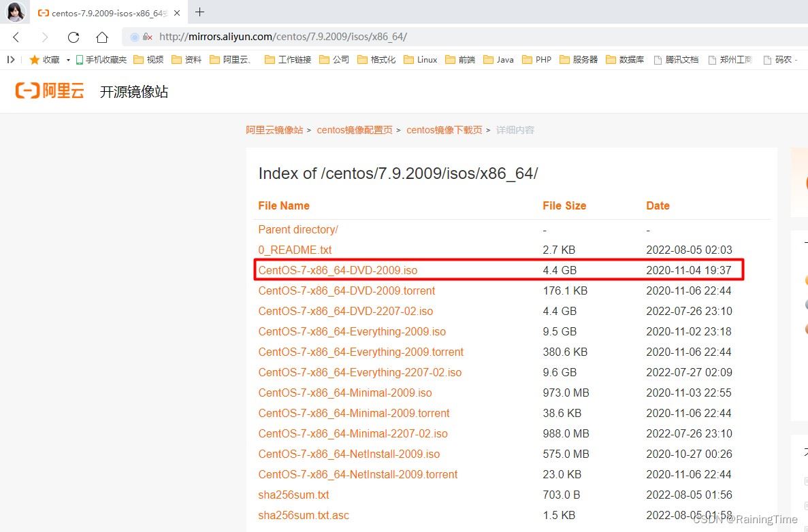
Task: Open the 前端 bookmark folder
Action: 460,60
